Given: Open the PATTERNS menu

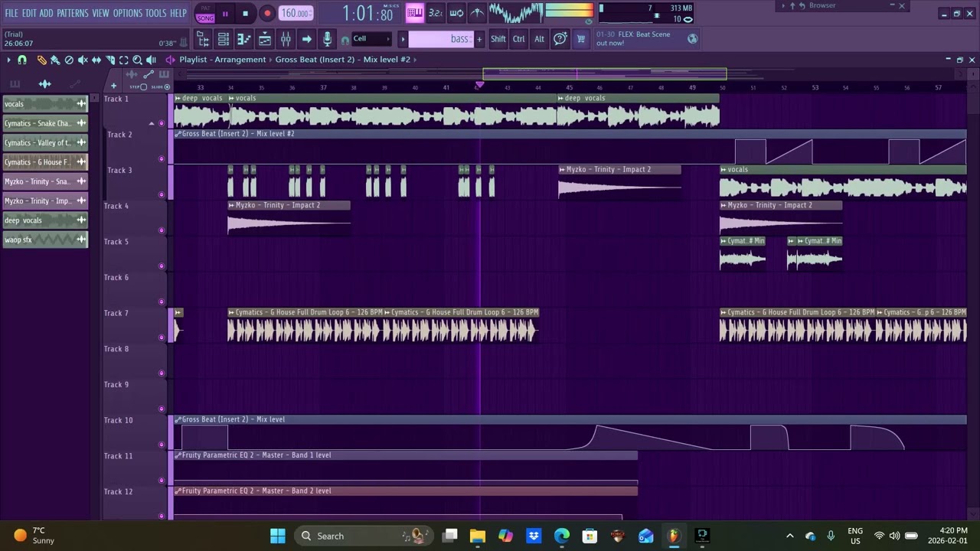Looking at the screenshot, I should pos(73,13).
